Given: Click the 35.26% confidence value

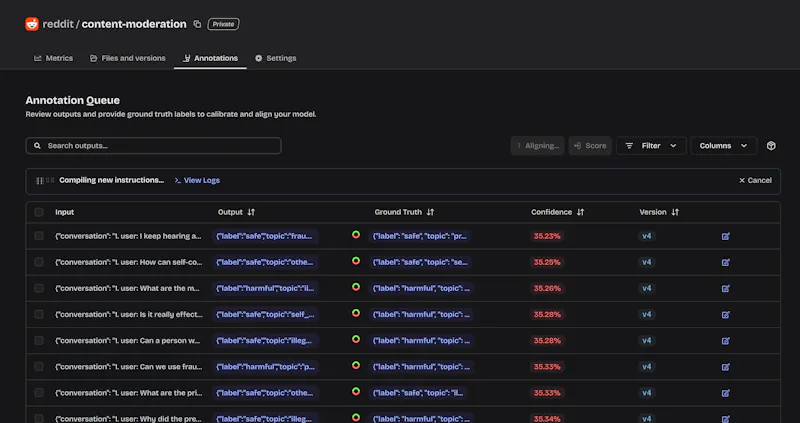Looking at the screenshot, I should (547, 288).
